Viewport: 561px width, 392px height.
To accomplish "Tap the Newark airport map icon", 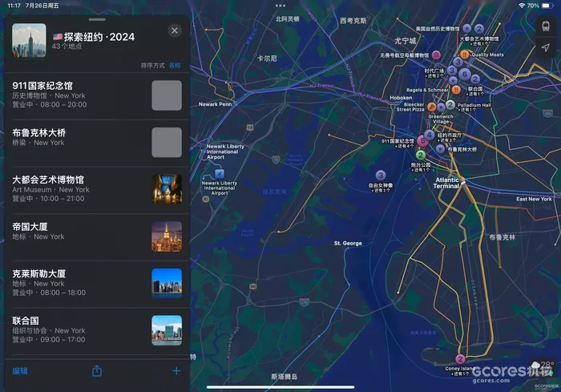I will [220, 174].
